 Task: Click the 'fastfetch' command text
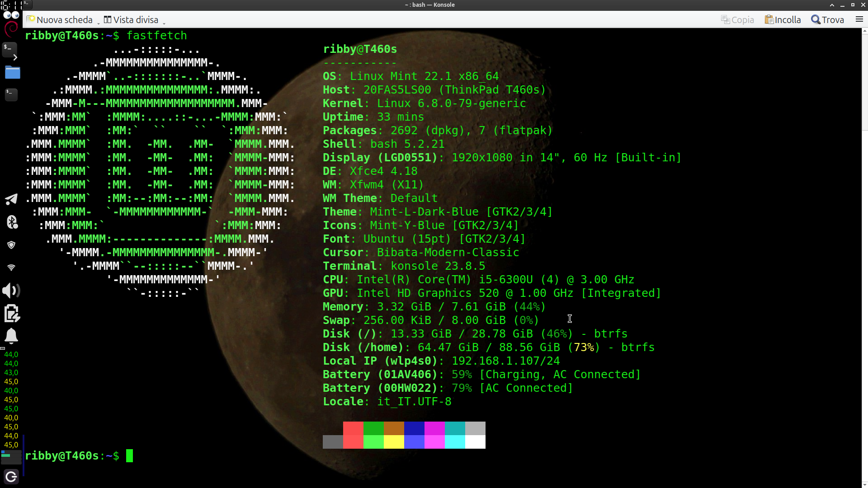[156, 35]
